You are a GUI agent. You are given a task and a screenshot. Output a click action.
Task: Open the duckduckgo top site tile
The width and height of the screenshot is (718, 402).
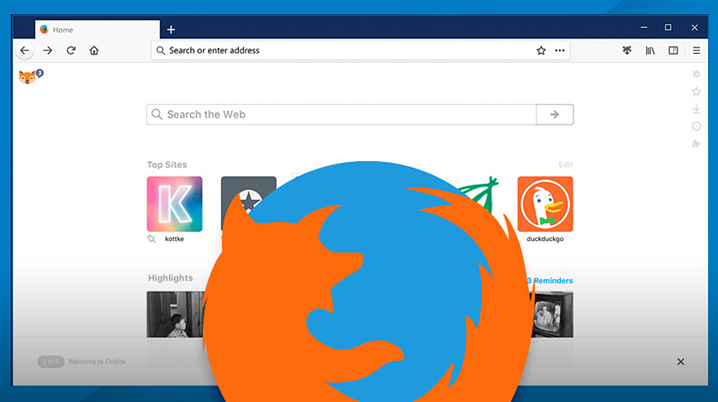(545, 204)
